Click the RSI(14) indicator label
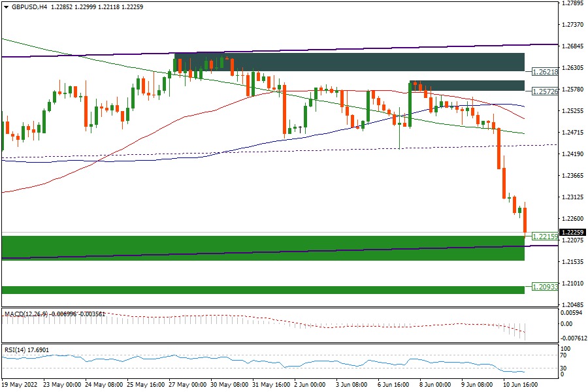The width and height of the screenshot is (588, 392). 14,350
